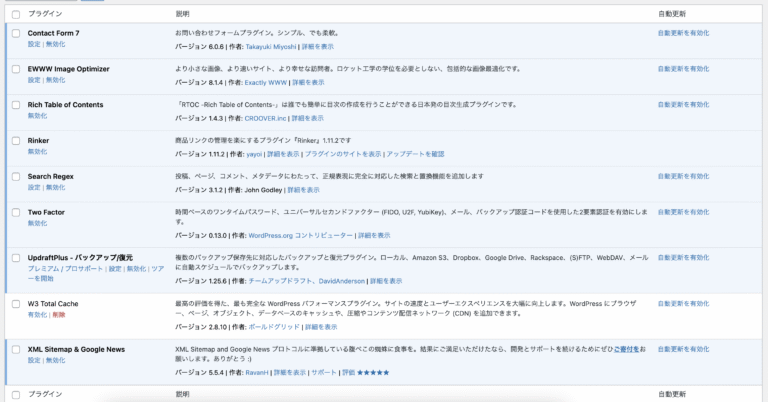Show 詳細を表示 for Rich Table of Contents
768x402 pixels.
308,118
